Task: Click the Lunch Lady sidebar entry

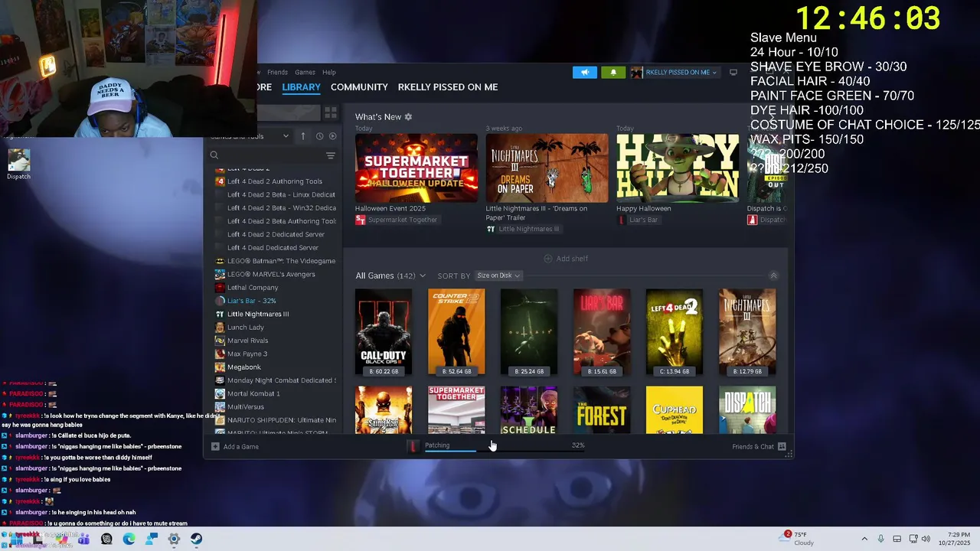Action: 246,328
